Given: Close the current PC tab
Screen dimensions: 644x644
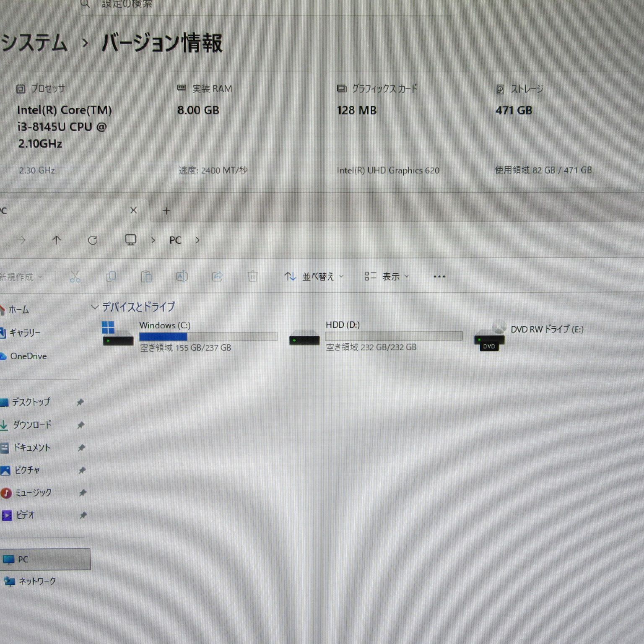Looking at the screenshot, I should click(x=133, y=210).
